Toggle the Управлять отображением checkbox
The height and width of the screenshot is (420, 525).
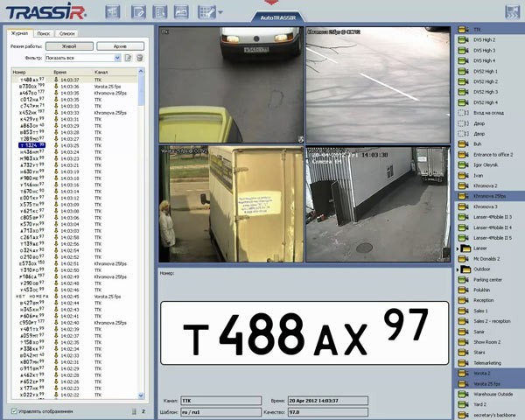pyautogui.click(x=13, y=410)
